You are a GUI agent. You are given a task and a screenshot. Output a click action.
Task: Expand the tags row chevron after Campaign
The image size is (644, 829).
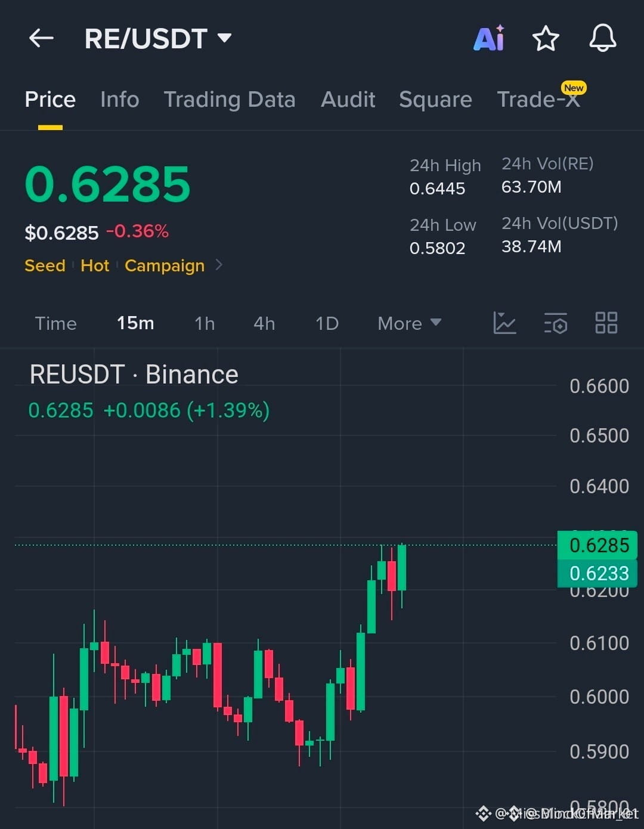tap(219, 265)
